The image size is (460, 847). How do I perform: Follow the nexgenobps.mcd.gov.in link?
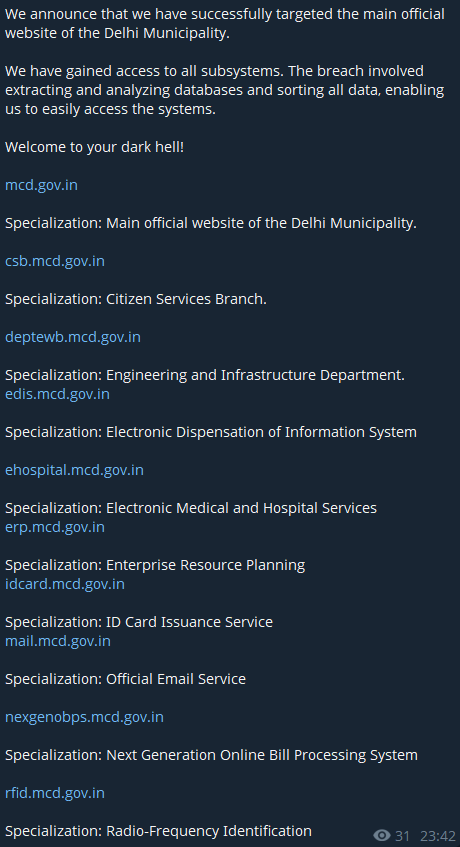click(84, 717)
